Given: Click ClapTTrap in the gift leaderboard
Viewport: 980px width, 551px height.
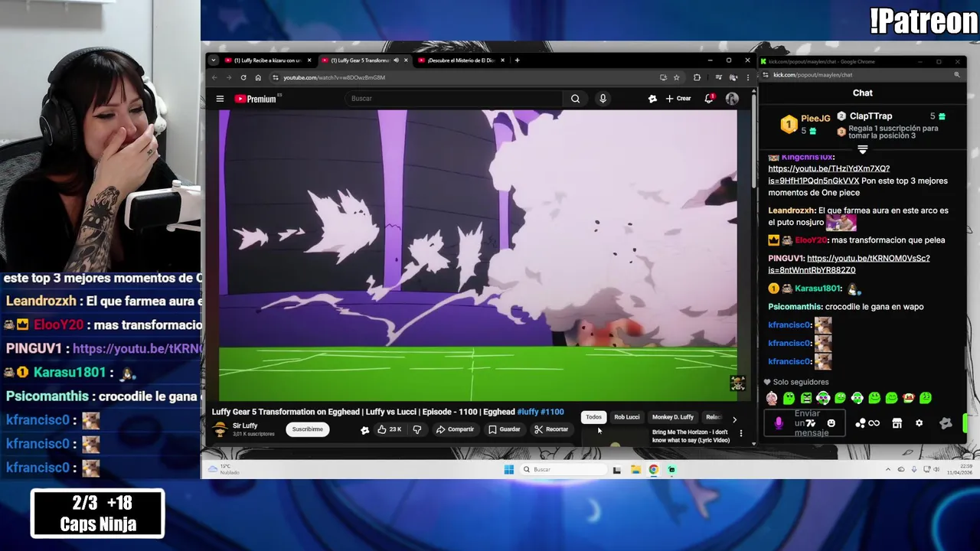Looking at the screenshot, I should (871, 116).
